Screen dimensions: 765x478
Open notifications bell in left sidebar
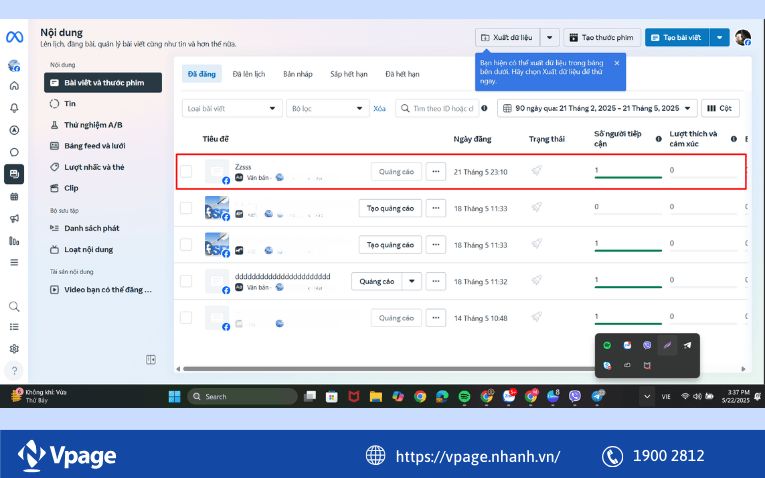pos(14,108)
